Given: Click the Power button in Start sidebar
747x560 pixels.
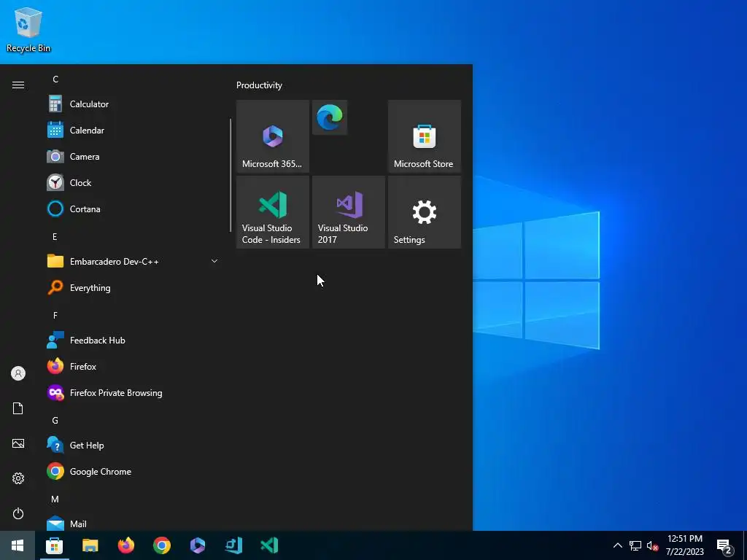Looking at the screenshot, I should [x=18, y=513].
